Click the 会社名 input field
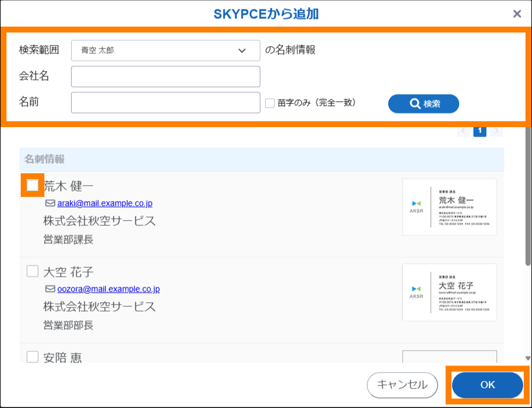This screenshot has width=532, height=408. pos(165,76)
